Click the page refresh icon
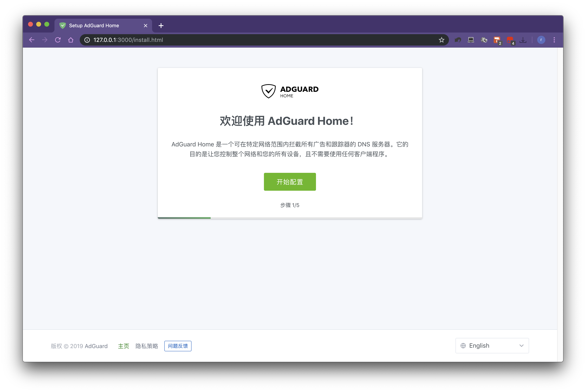586x392 pixels. [x=58, y=40]
